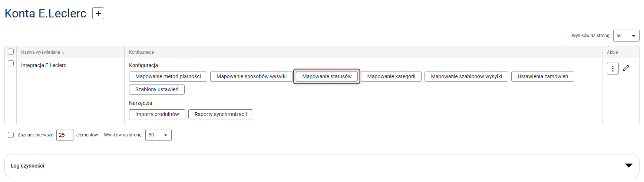Check the Integracja E.Leclerc row checkbox
Viewport: 644px width, 182px height.
coord(11,63)
